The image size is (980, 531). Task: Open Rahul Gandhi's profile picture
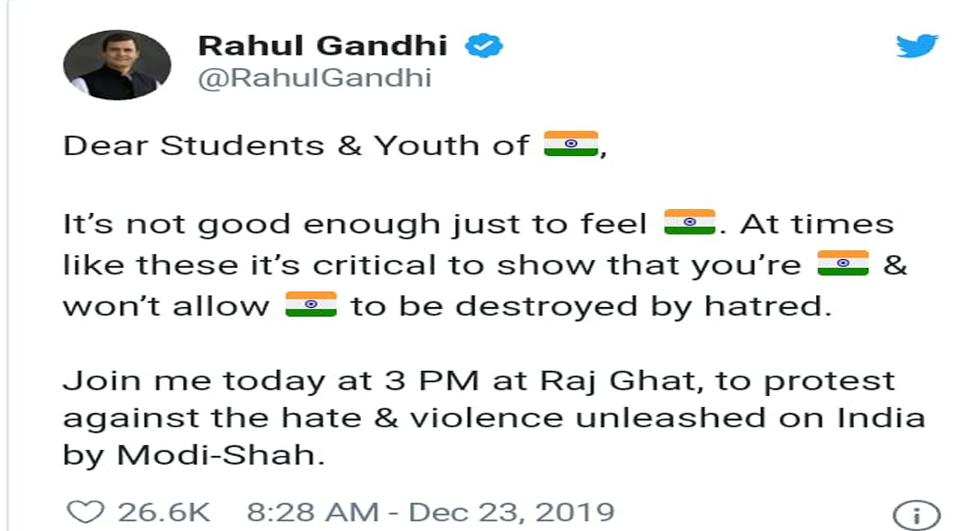click(x=118, y=65)
